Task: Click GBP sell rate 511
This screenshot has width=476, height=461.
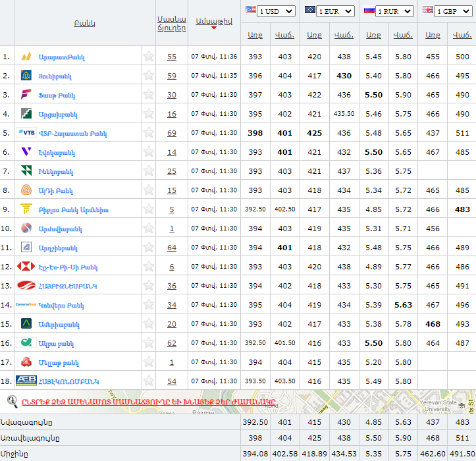Action: (462, 133)
